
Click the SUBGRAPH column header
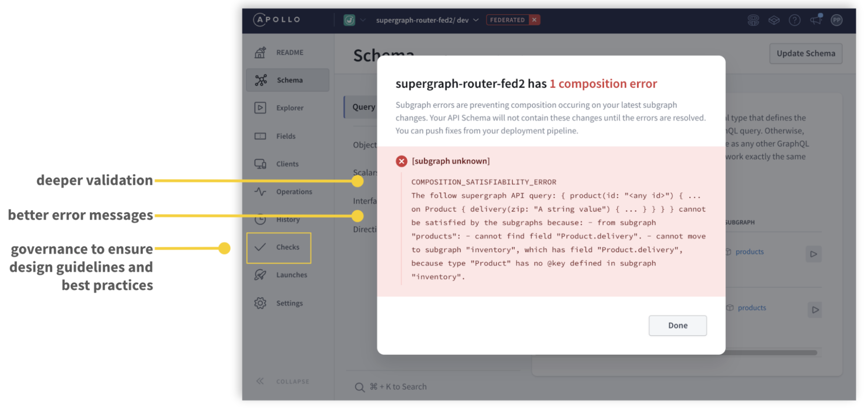tap(740, 222)
